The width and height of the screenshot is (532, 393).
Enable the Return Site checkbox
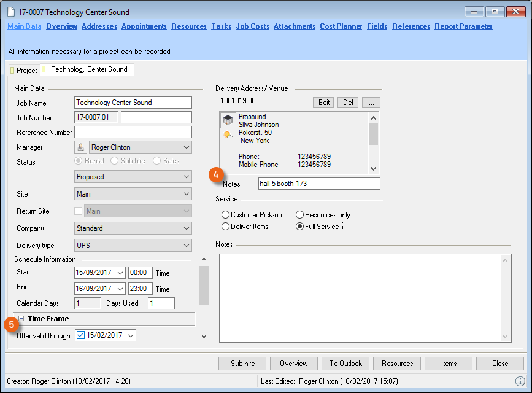78,211
